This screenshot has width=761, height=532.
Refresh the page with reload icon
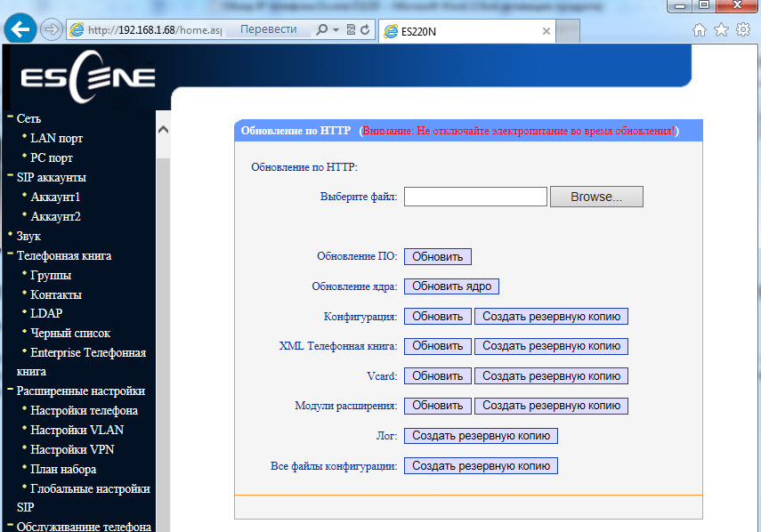(365, 30)
